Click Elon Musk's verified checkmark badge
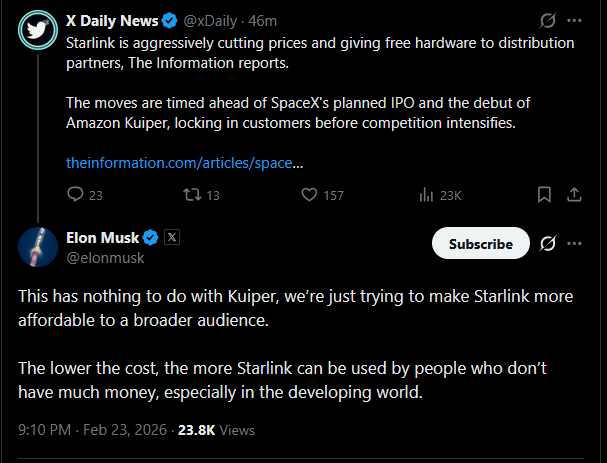 150,237
